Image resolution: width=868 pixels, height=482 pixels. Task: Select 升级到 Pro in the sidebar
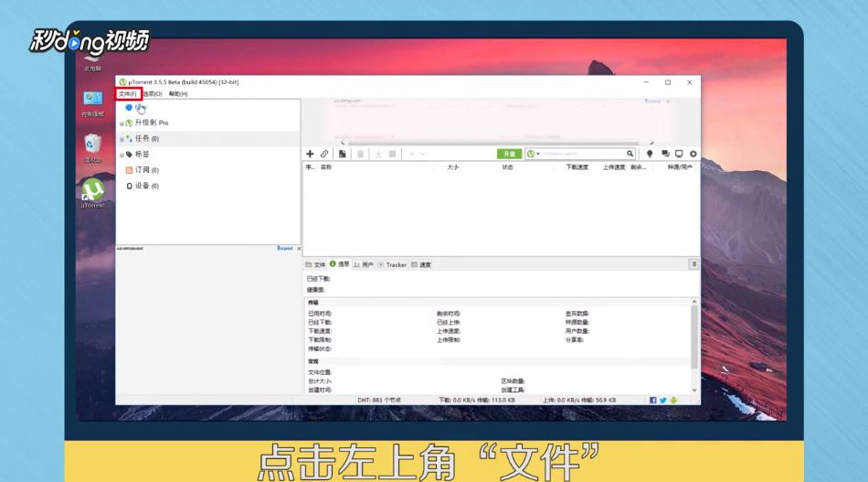pos(151,123)
